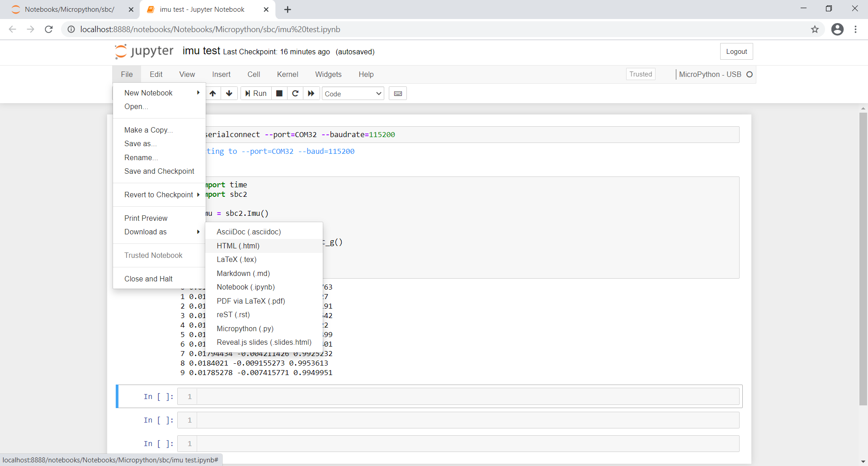Screen dimensions: 868x466
Task: Select Make a Copy... menu entry
Action: pyautogui.click(x=159, y=130)
